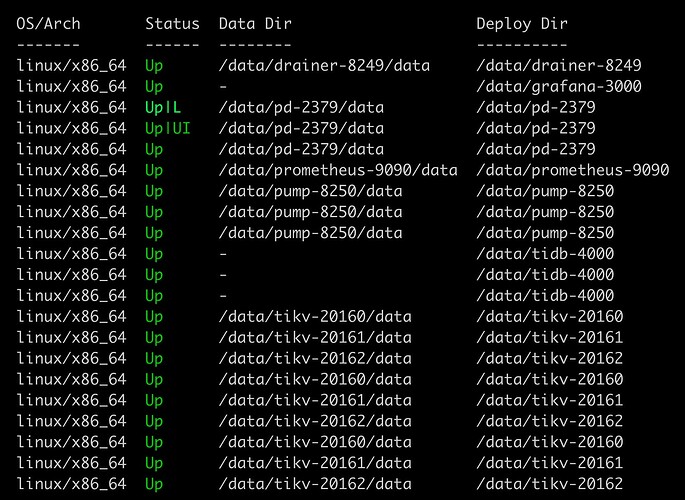Select the Up|L status value
685x500 pixels.
[163, 107]
